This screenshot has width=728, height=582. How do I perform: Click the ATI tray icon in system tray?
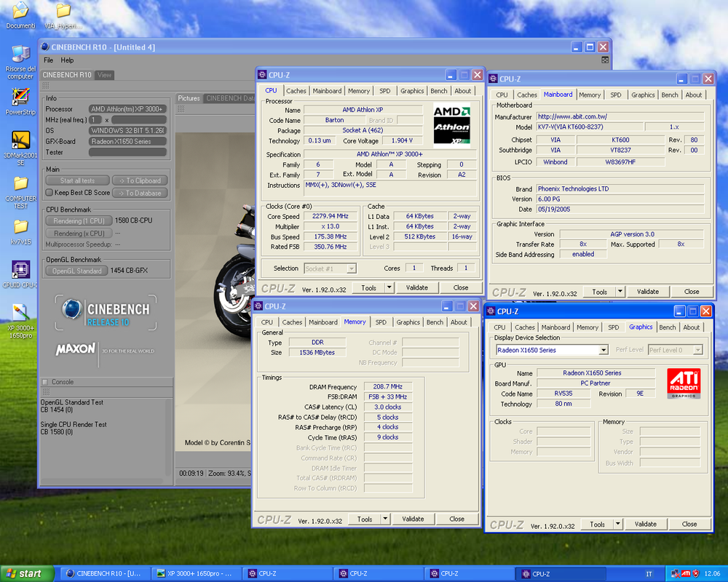pyautogui.click(x=686, y=574)
